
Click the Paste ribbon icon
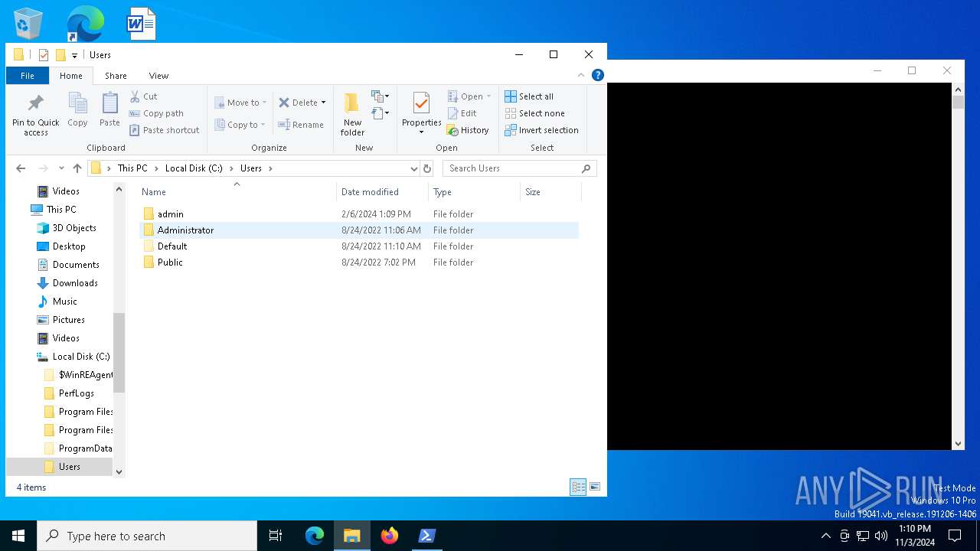(x=109, y=109)
